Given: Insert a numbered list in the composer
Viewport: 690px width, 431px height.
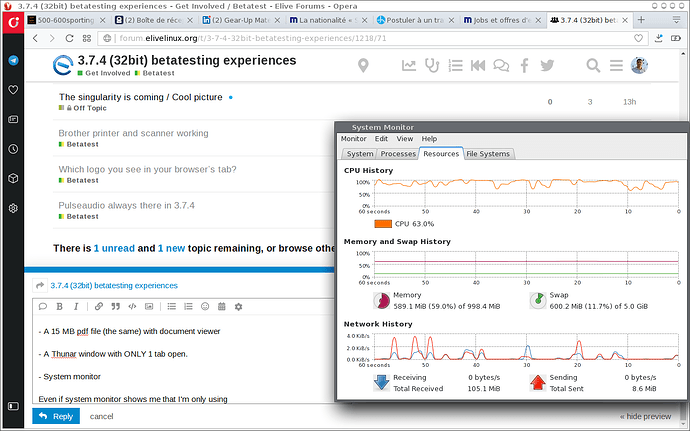Looking at the screenshot, I should 188,306.
